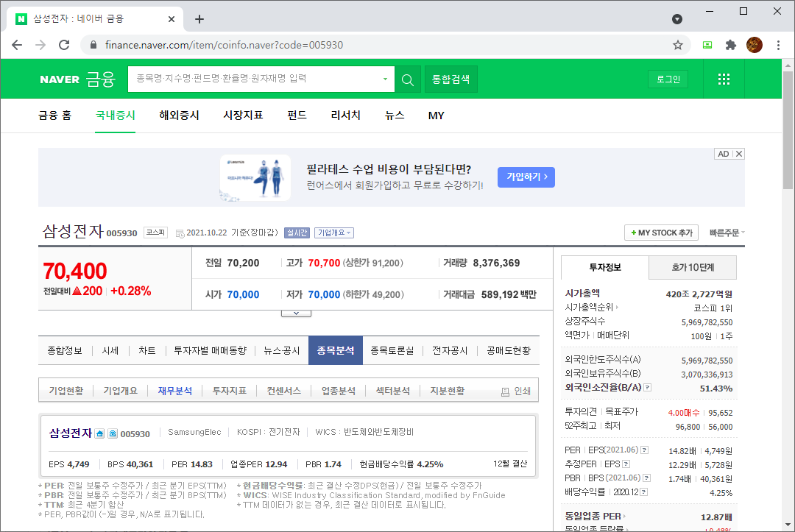Click the 통합검색 button
The width and height of the screenshot is (795, 532).
click(451, 79)
